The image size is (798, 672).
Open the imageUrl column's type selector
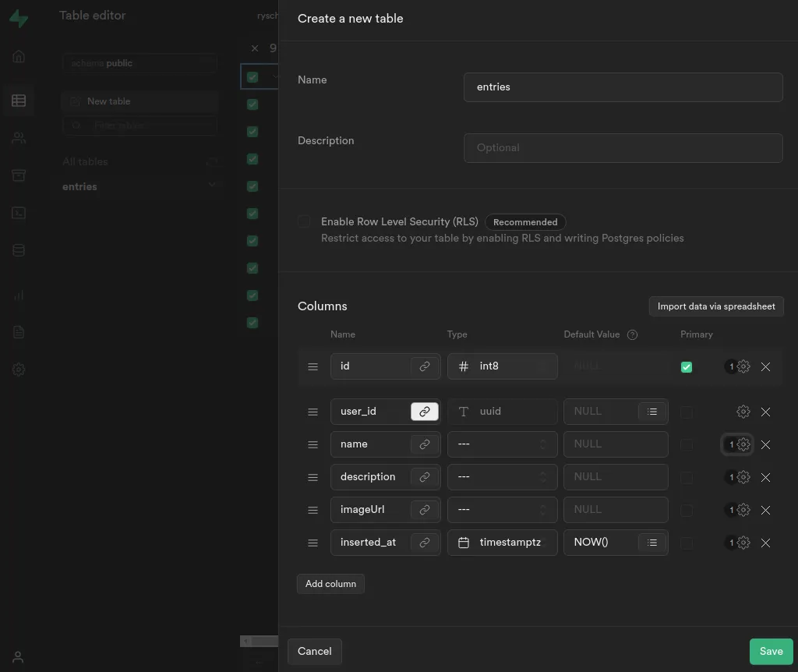tap(503, 510)
